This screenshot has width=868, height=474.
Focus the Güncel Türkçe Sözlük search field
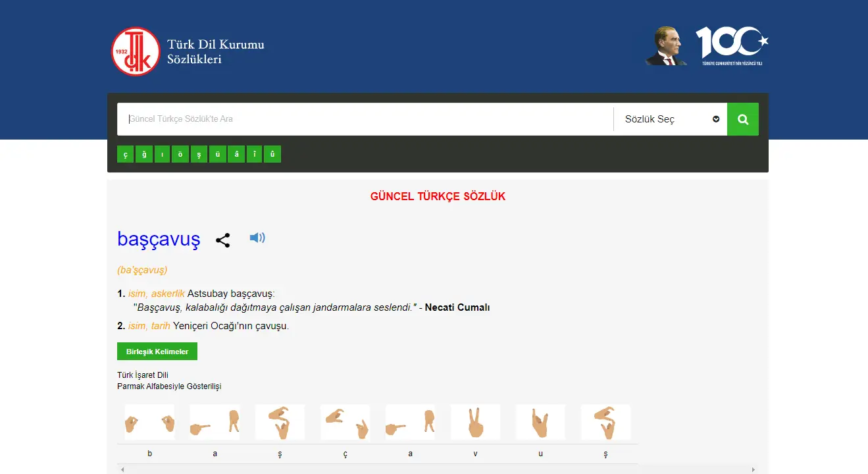[365, 119]
